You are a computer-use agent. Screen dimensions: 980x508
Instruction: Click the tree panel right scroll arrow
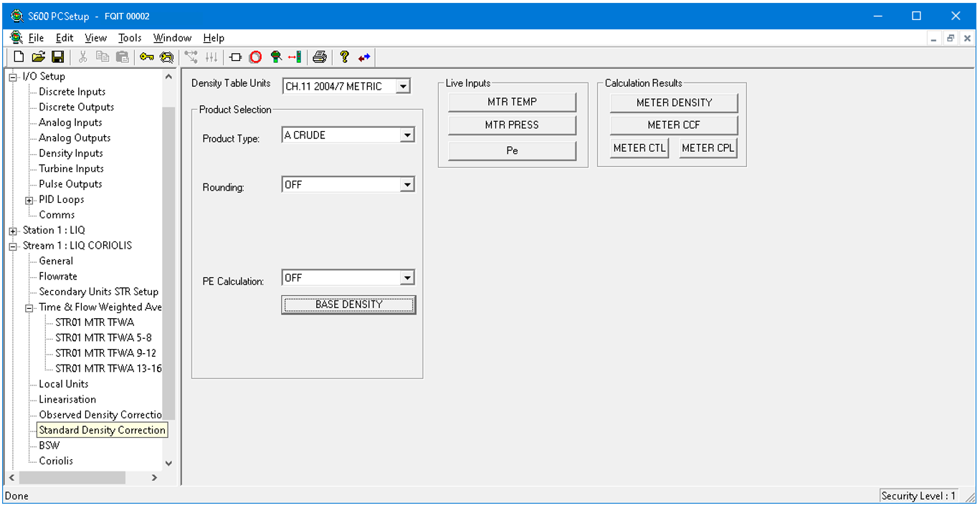point(154,477)
